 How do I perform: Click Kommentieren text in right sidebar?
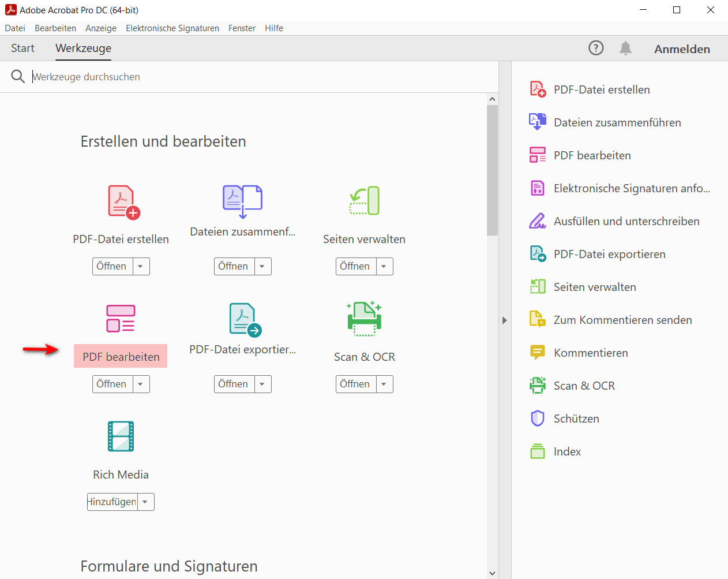coord(591,353)
